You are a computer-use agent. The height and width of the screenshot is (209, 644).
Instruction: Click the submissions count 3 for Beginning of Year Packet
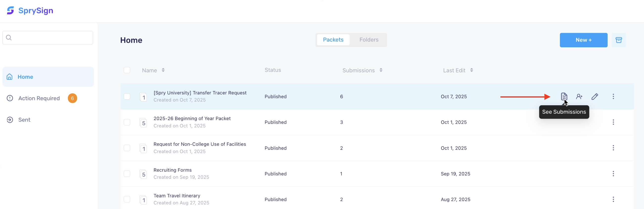click(x=342, y=122)
